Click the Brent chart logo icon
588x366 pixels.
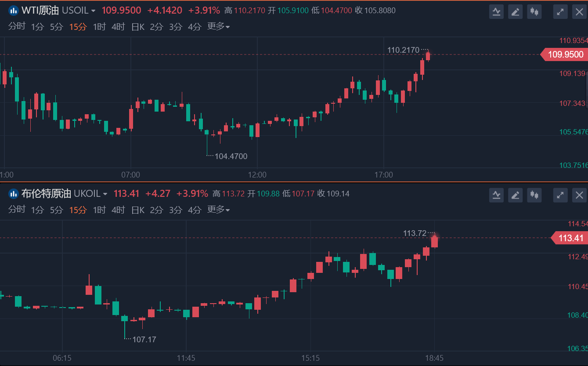[14, 194]
